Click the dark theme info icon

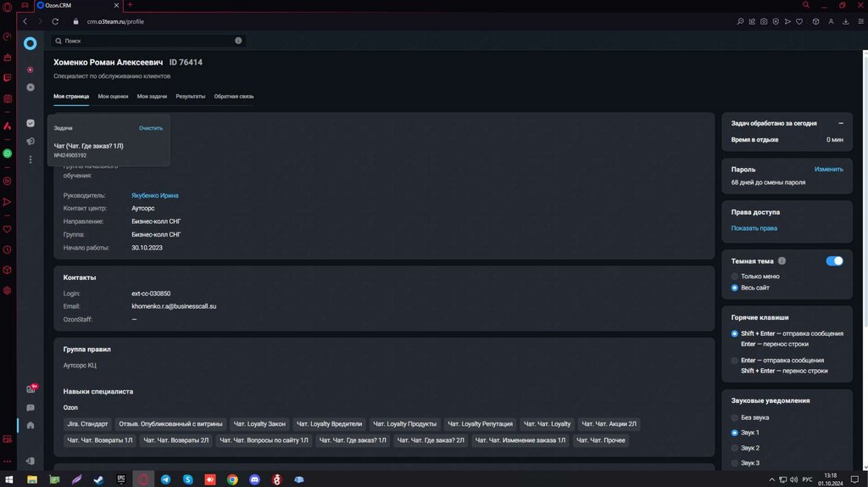point(782,261)
